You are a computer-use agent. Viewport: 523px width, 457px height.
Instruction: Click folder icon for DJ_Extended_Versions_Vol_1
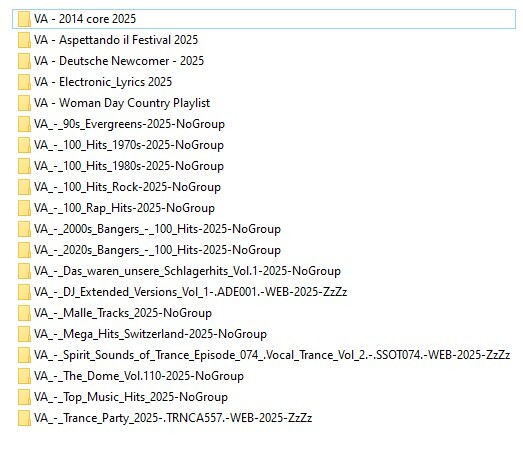click(24, 292)
